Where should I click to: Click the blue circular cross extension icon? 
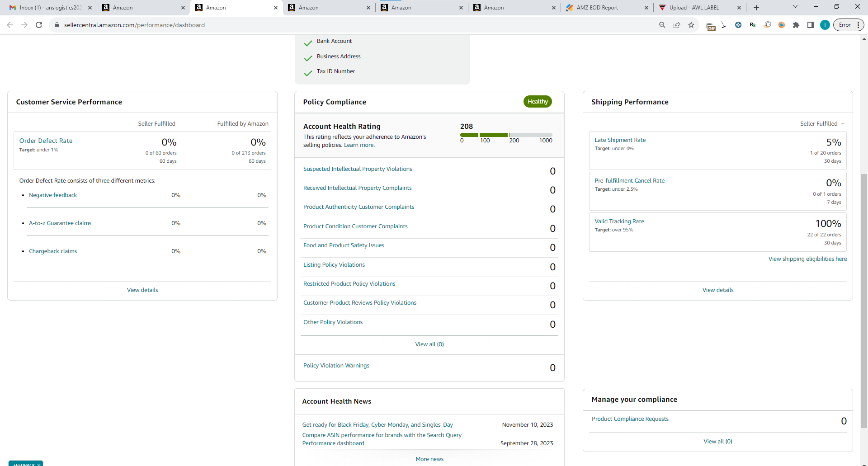click(738, 25)
